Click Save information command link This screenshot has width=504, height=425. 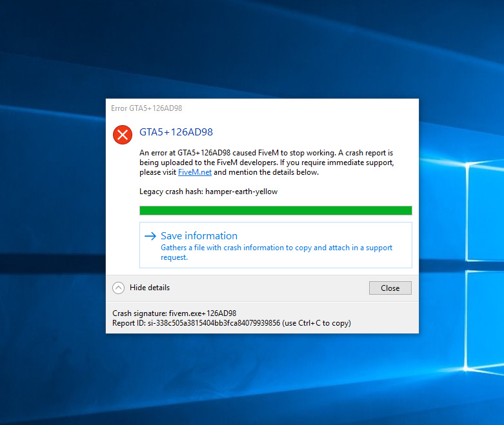click(276, 245)
